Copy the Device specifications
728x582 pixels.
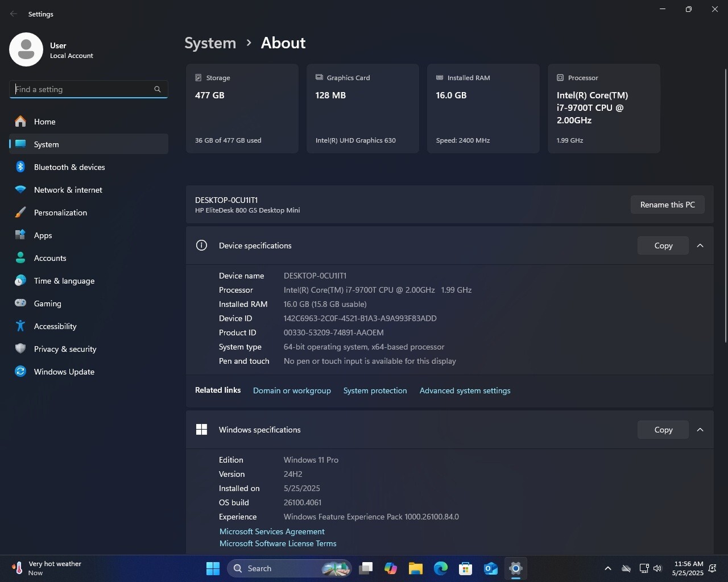[663, 246]
